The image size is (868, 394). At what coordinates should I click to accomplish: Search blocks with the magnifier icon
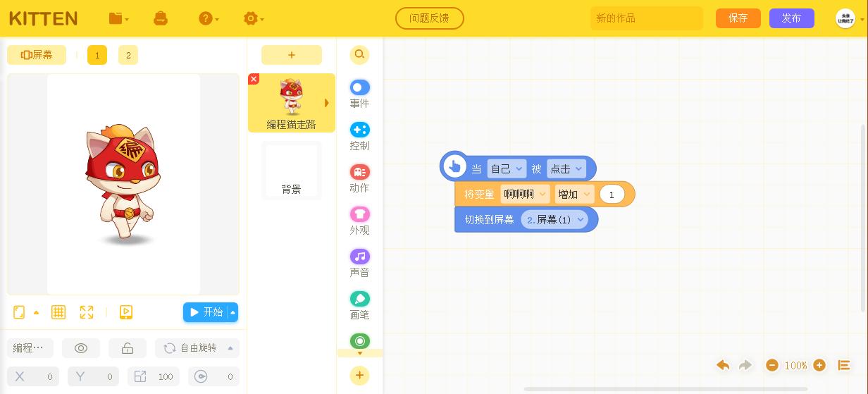click(359, 54)
